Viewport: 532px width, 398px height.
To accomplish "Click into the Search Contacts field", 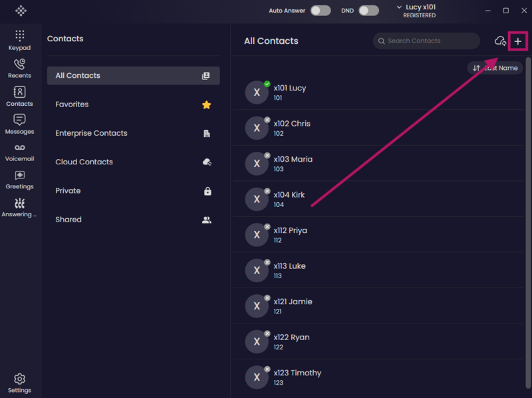I will pos(426,41).
